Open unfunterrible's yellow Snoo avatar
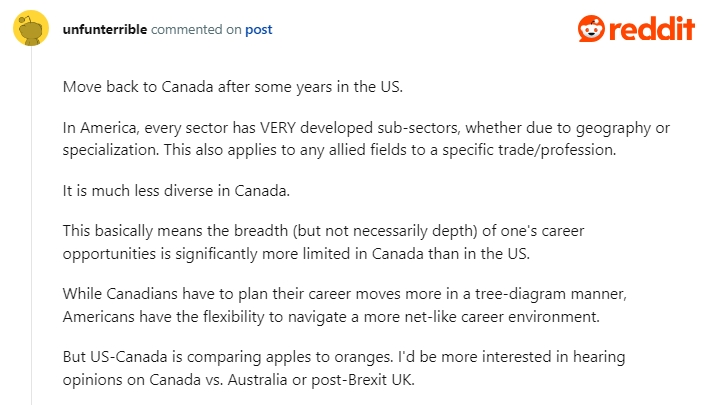 [x=31, y=28]
